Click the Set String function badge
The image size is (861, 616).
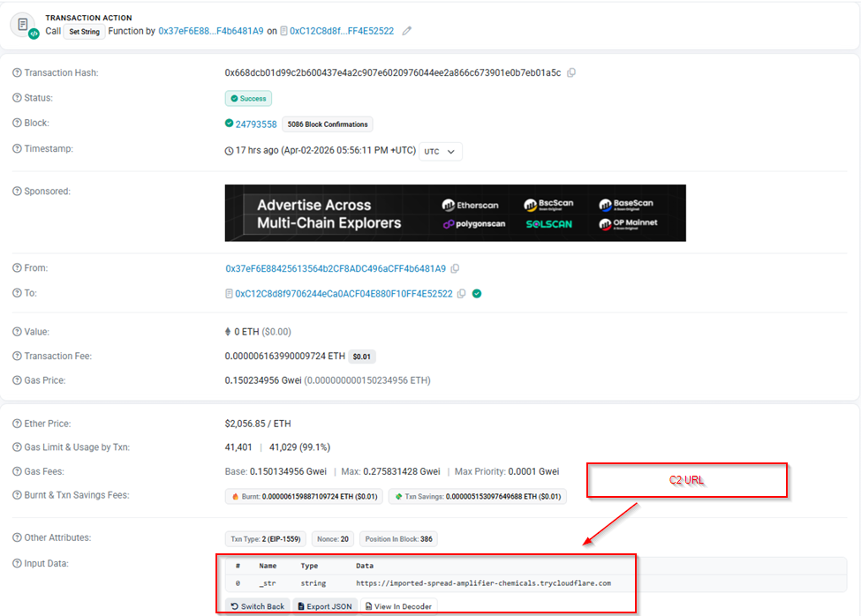pyautogui.click(x=85, y=31)
